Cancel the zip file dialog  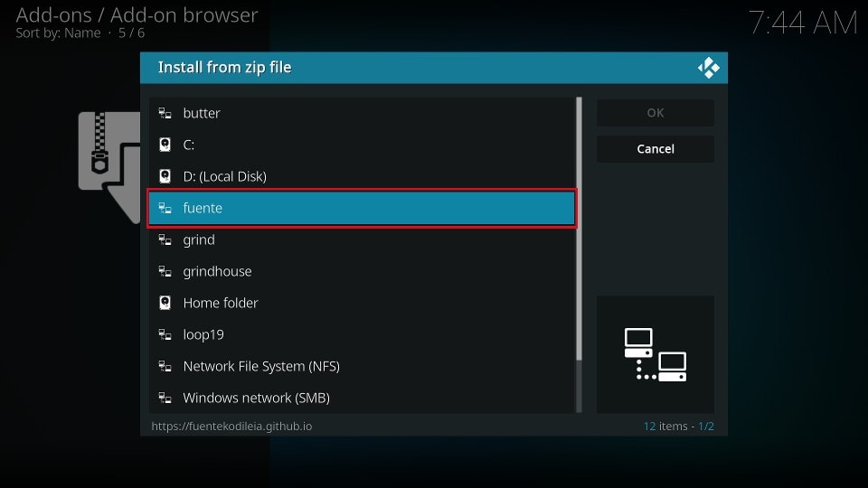click(x=656, y=149)
